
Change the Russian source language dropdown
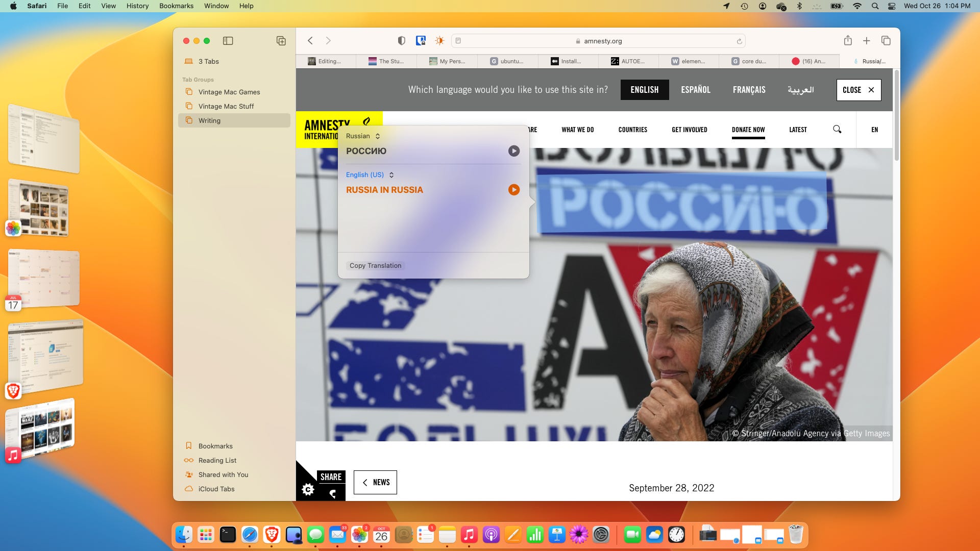363,136
